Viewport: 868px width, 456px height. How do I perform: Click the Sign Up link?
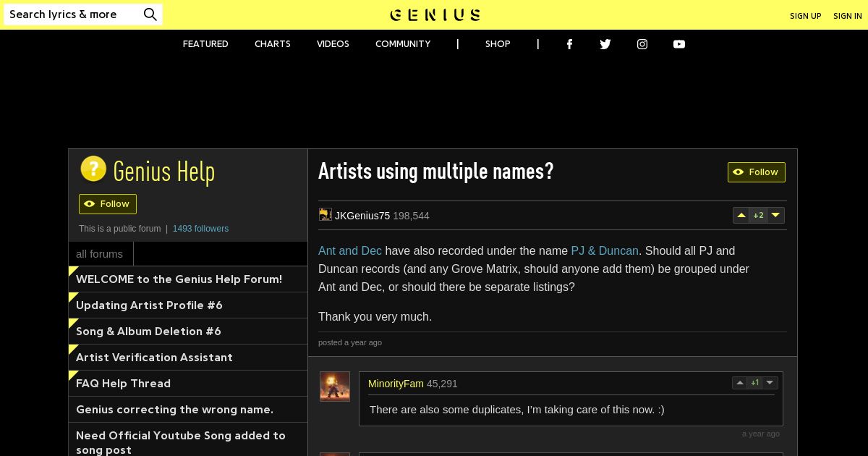806,16
